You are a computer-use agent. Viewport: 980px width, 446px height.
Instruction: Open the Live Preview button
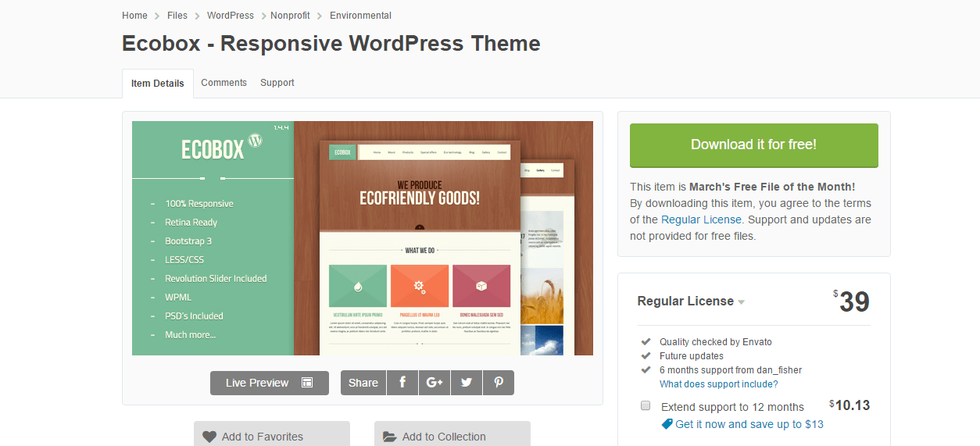270,383
